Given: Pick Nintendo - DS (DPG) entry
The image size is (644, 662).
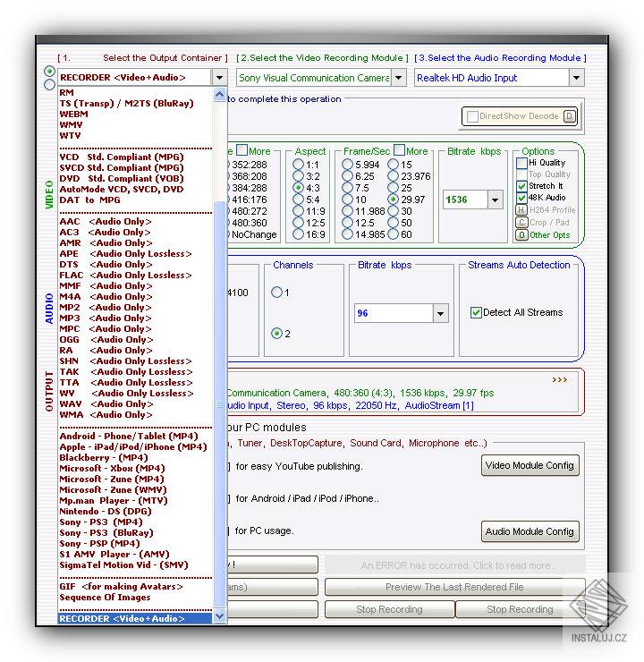Looking at the screenshot, I should pyautogui.click(x=106, y=512).
